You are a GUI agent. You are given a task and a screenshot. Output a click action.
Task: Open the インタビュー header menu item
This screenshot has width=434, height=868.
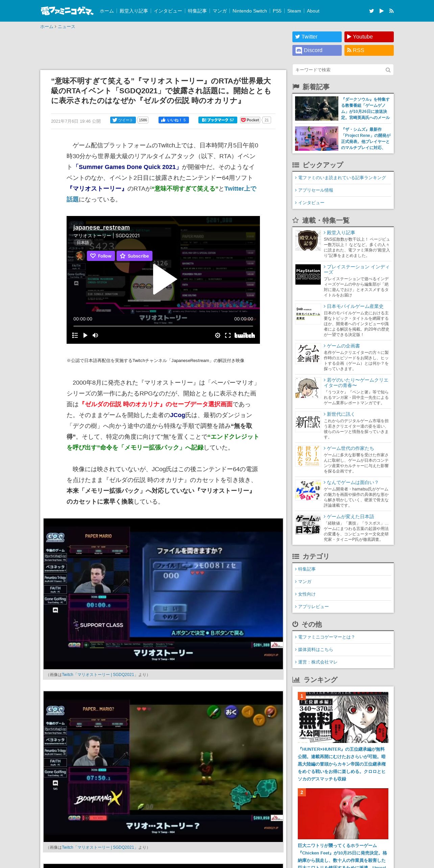pyautogui.click(x=168, y=11)
